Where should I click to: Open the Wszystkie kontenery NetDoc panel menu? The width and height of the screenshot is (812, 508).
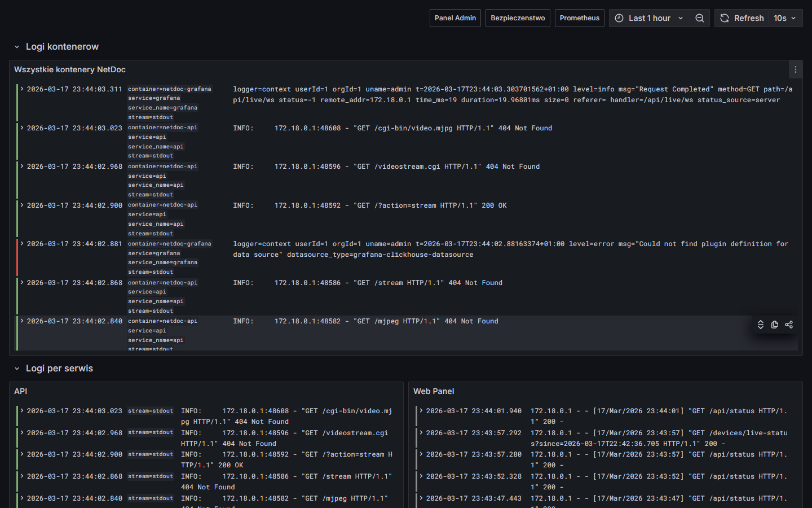coord(795,69)
